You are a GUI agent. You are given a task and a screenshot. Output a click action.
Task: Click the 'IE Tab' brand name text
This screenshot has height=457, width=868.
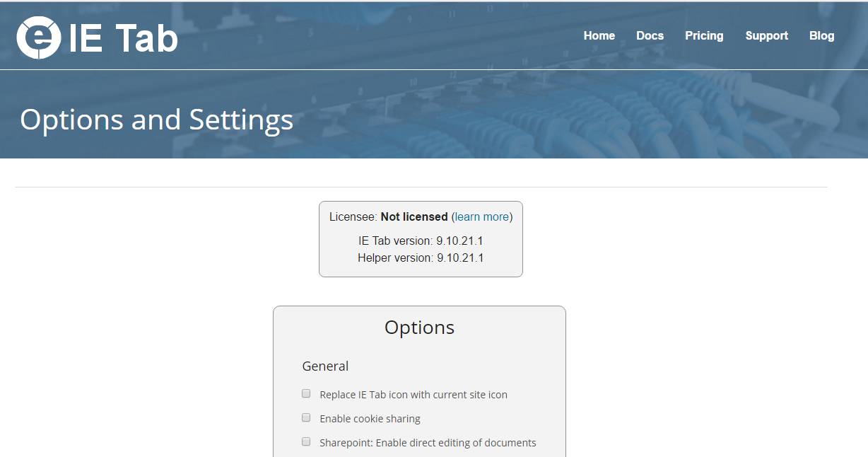123,38
